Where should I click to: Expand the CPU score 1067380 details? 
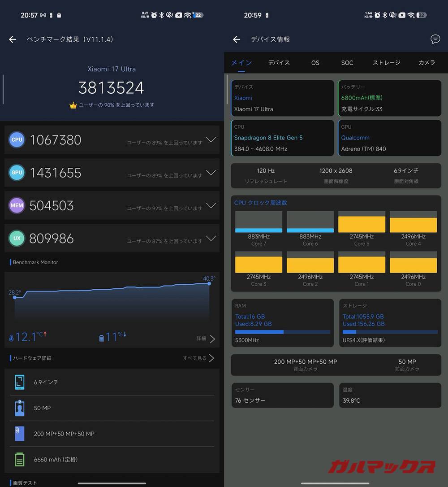(211, 140)
